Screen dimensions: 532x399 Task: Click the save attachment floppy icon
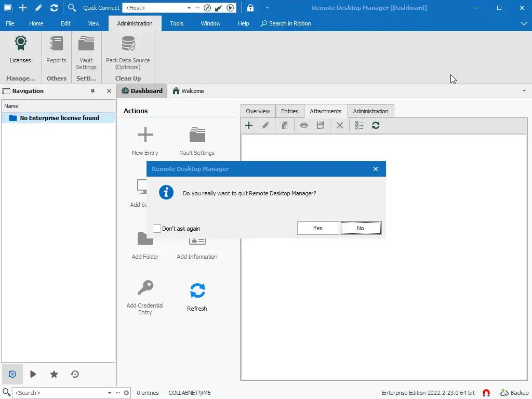321,125
